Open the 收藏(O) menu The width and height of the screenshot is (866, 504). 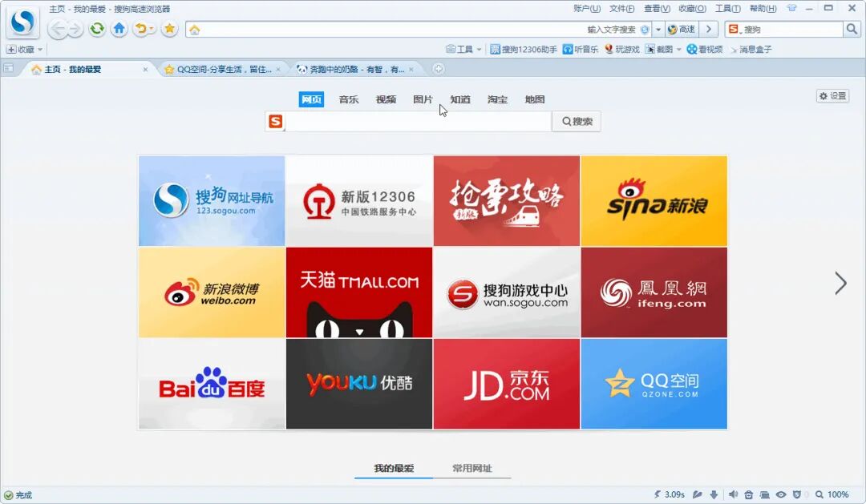(692, 8)
